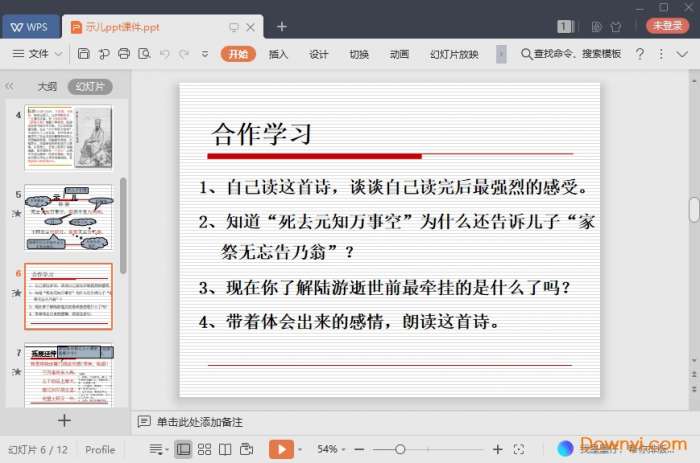Click the text line starting 4、带着体会出来的感情
The width and height of the screenshot is (700, 463).
(350, 321)
